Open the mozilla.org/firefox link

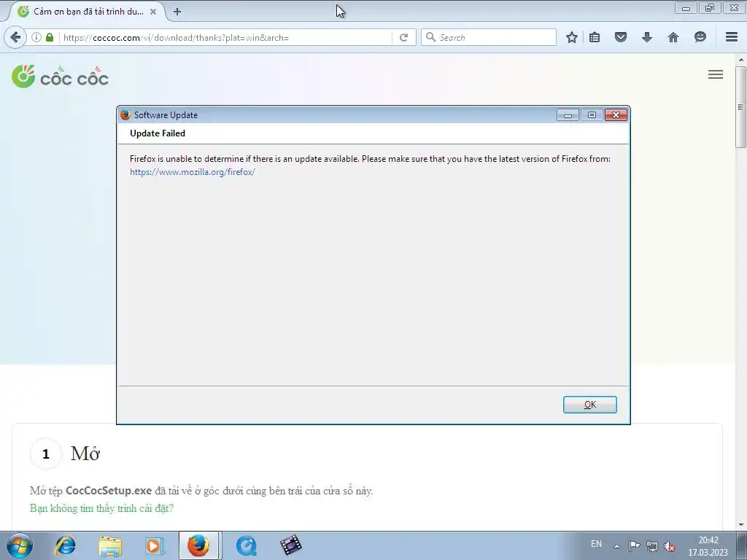point(193,172)
